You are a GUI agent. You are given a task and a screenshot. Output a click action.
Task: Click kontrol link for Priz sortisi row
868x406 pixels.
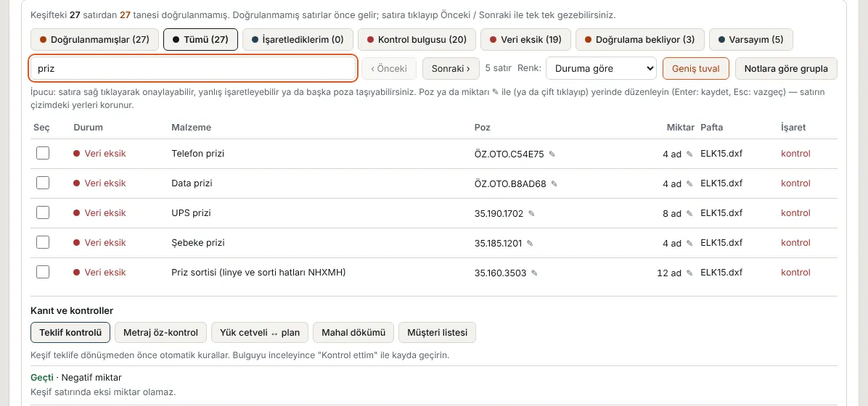(795, 272)
